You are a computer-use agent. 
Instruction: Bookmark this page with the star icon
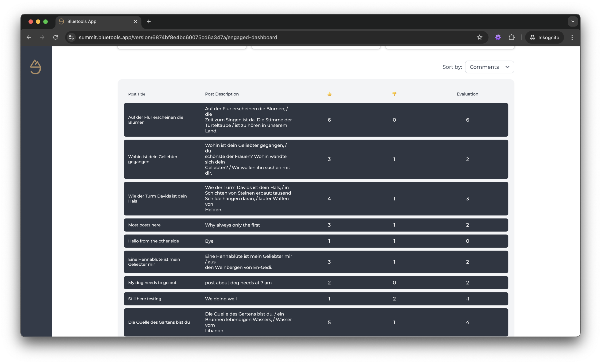[479, 37]
